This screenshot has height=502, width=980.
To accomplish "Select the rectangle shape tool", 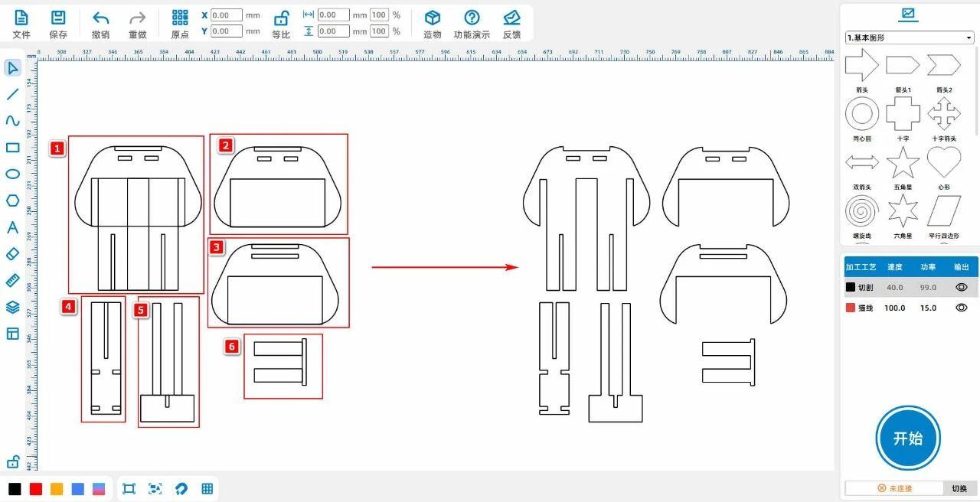I will click(x=12, y=148).
